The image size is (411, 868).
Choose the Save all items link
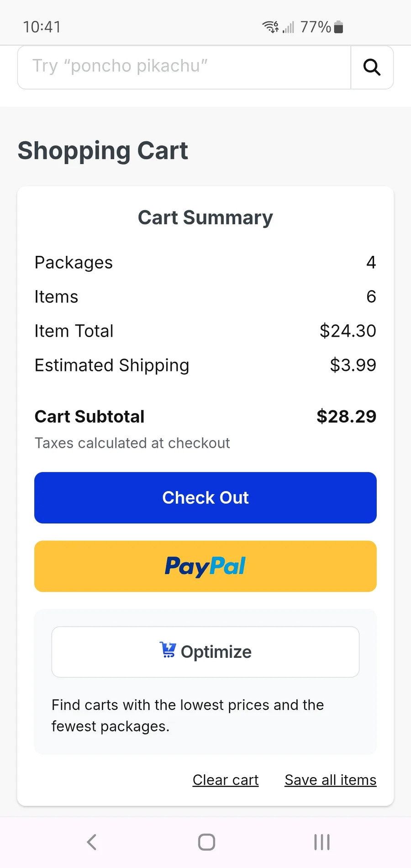point(330,780)
